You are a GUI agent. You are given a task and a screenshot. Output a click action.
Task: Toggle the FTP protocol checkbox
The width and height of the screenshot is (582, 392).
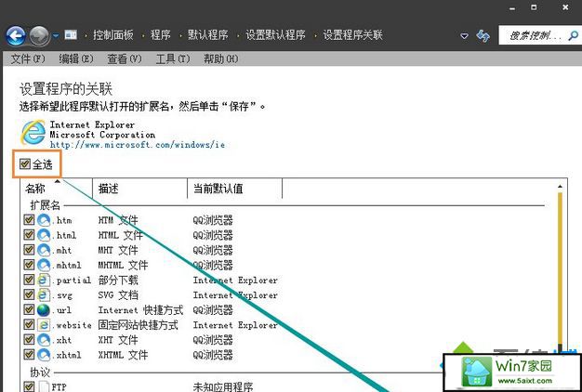(29, 386)
